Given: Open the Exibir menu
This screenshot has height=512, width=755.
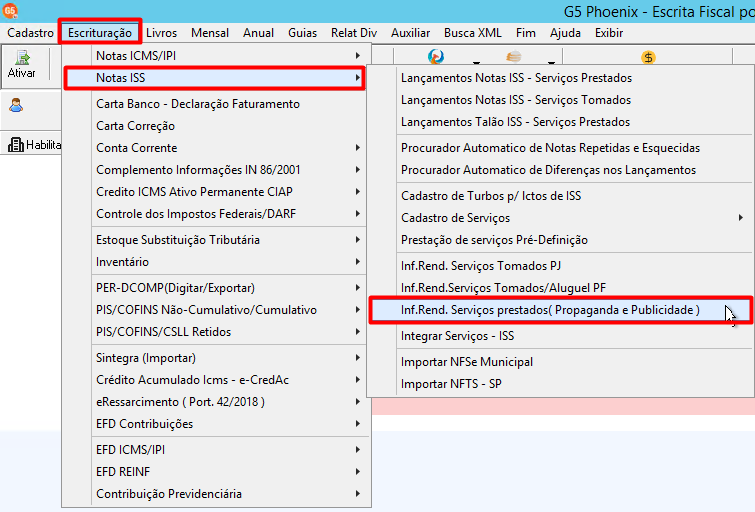Looking at the screenshot, I should tap(609, 33).
